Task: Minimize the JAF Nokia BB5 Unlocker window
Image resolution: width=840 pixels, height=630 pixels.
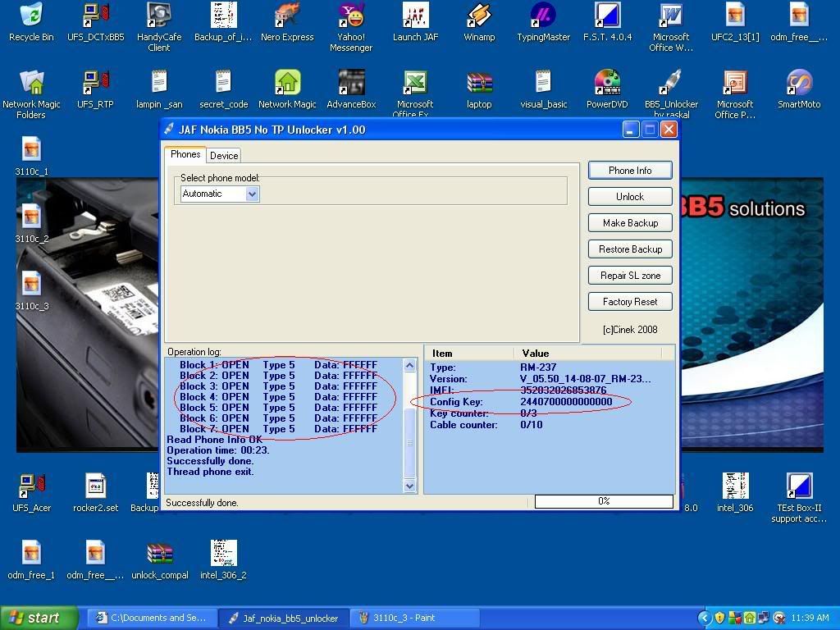Action: click(631, 129)
